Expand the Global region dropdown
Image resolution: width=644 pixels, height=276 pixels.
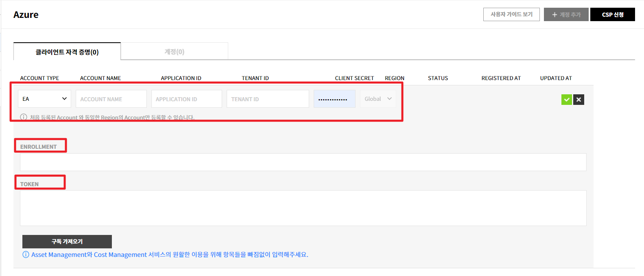click(378, 99)
